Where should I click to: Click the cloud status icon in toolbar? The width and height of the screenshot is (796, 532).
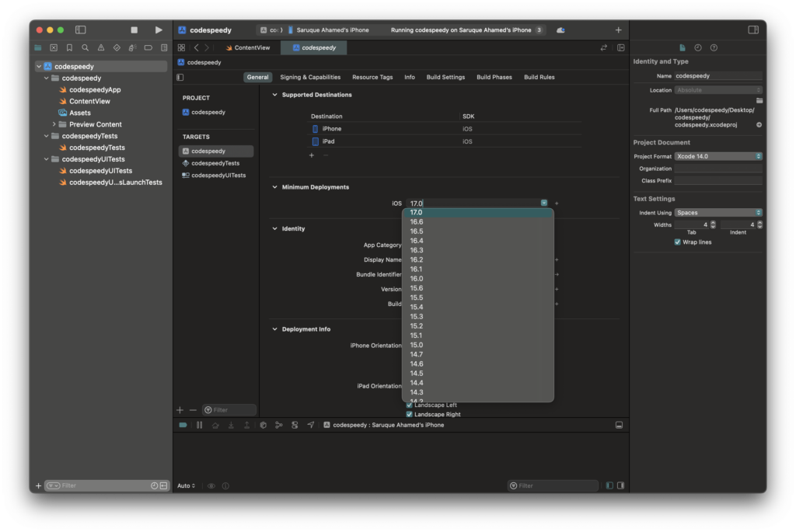(561, 30)
